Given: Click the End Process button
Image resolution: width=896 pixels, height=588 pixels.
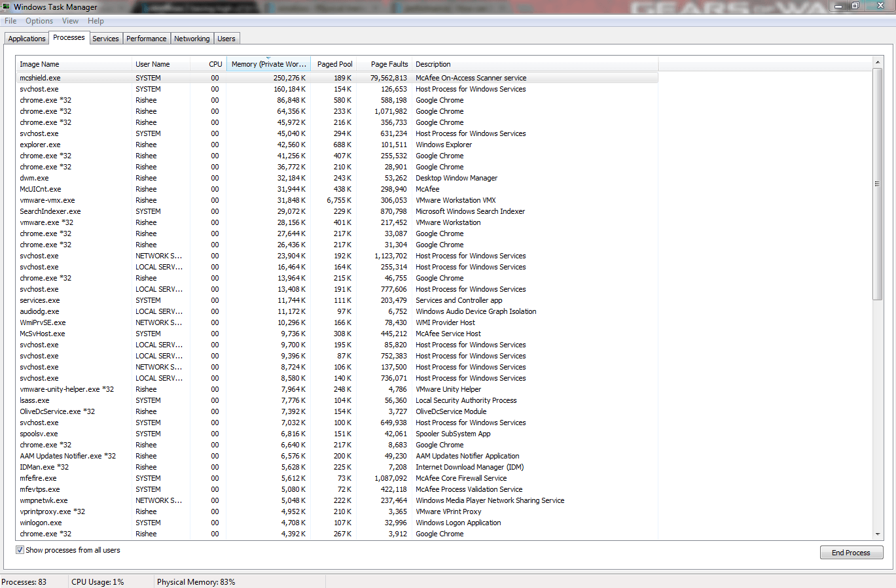Looking at the screenshot, I should tap(851, 553).
